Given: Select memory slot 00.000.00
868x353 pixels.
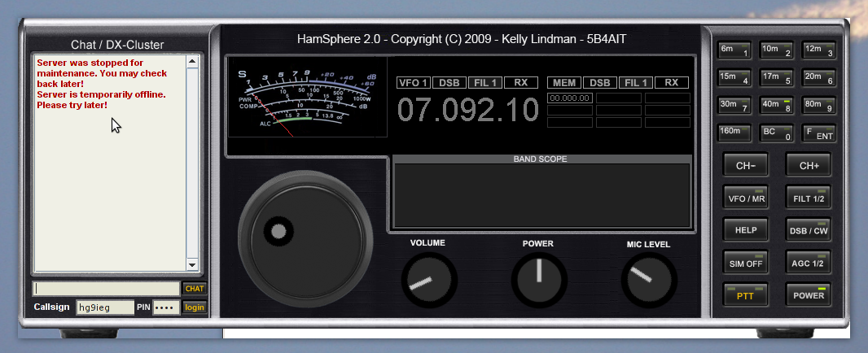Looking at the screenshot, I should click(570, 98).
